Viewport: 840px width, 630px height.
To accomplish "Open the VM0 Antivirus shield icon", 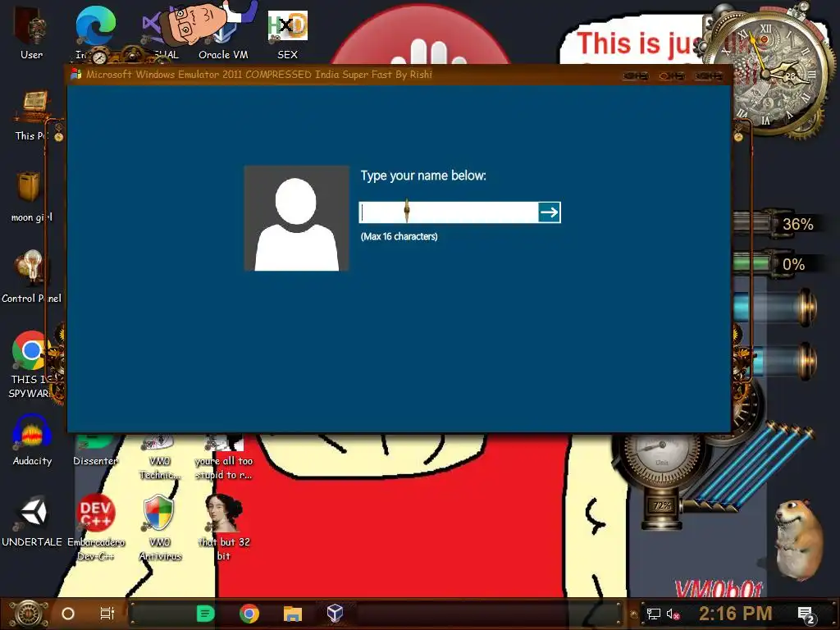I will 160,527.
